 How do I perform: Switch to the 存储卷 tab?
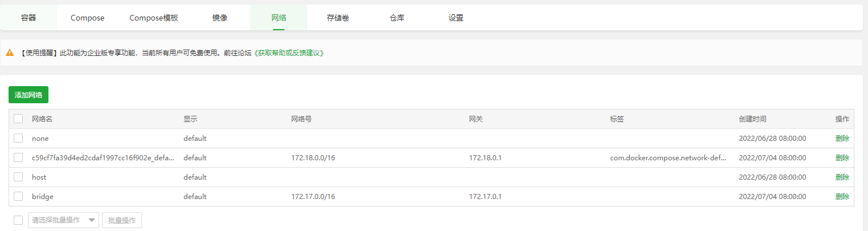[338, 18]
